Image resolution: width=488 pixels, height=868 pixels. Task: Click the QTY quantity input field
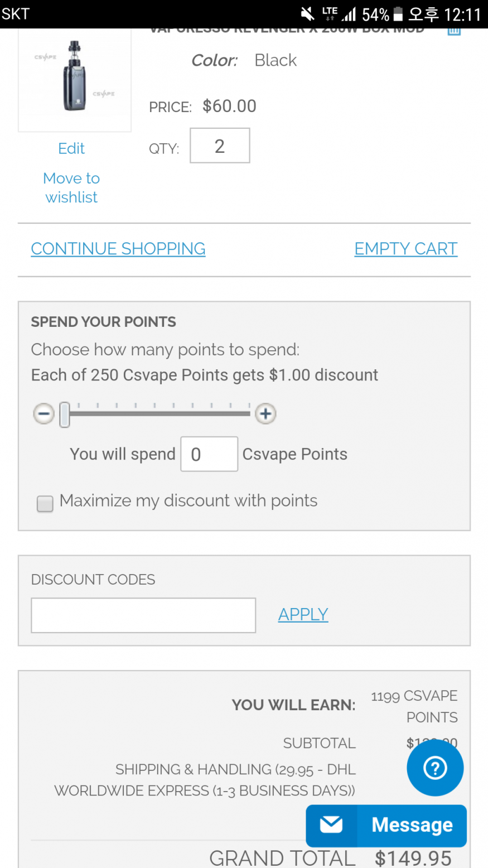[220, 146]
